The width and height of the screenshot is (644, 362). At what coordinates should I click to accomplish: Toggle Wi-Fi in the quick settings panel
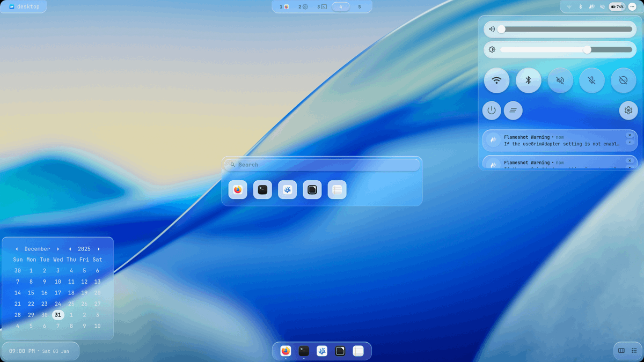[x=496, y=80]
